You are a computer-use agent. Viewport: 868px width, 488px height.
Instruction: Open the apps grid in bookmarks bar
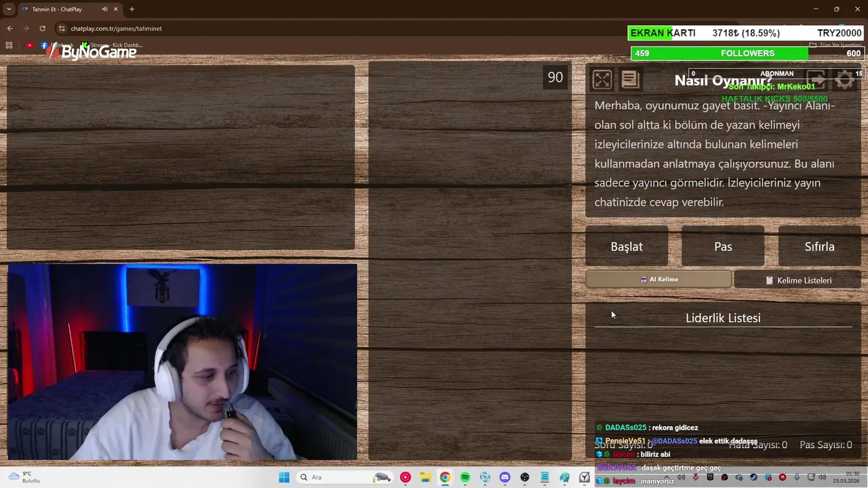click(9, 45)
